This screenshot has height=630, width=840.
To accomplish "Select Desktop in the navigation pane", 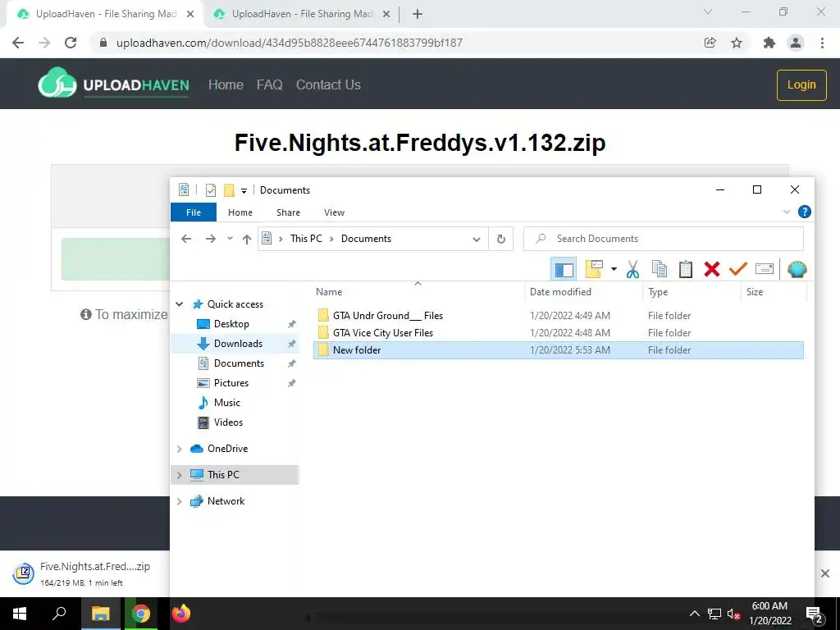I will coord(231,324).
